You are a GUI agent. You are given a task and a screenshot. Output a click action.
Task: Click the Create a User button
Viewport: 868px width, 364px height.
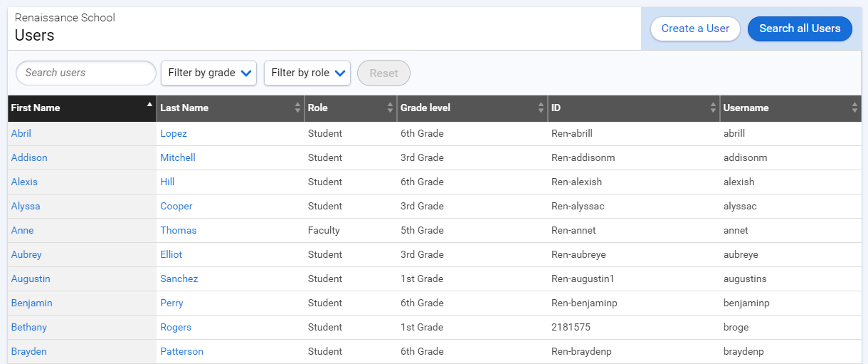click(x=695, y=28)
